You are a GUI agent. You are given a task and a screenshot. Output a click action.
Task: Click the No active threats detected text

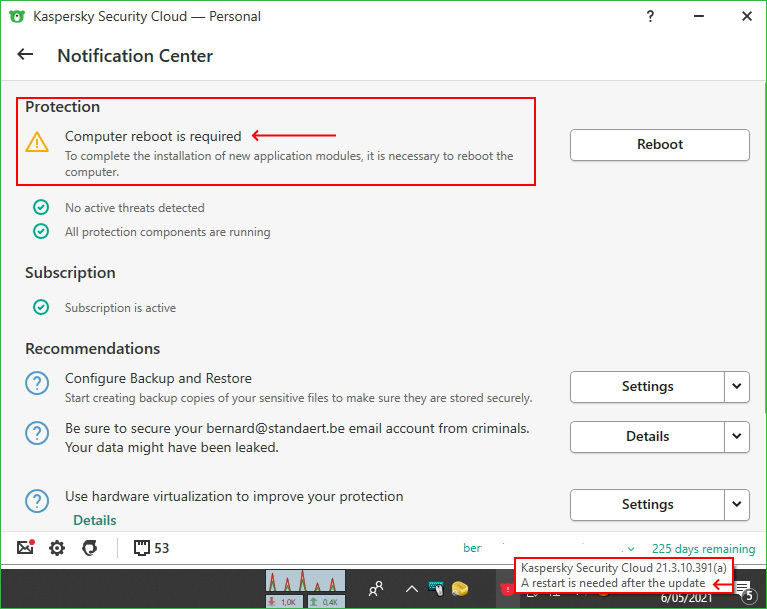135,208
